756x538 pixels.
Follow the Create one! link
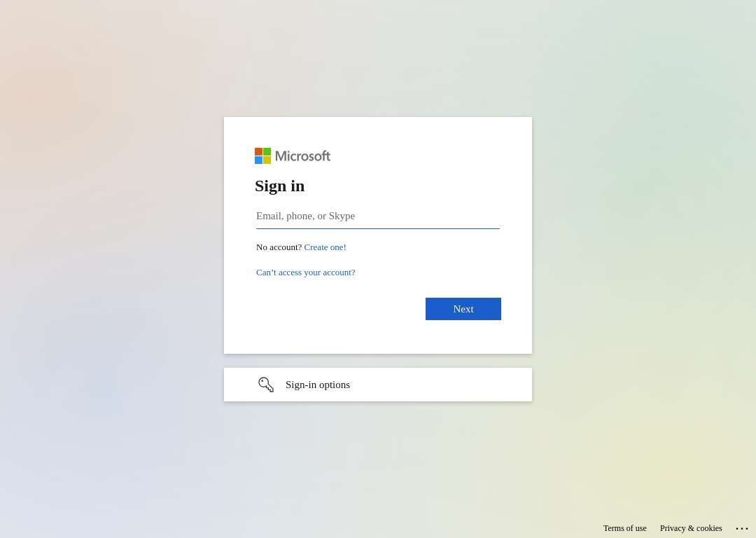[x=325, y=247]
